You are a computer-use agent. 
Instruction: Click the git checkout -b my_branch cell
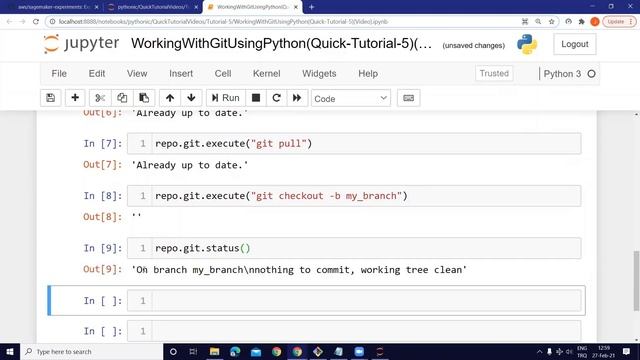pyautogui.click(x=354, y=196)
